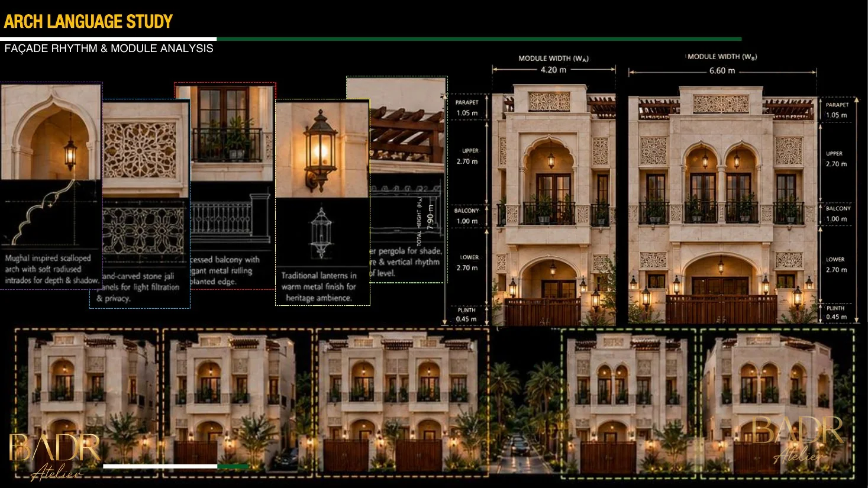Select the scalloped arch detail photo
868x488 pixels.
pos(51,132)
